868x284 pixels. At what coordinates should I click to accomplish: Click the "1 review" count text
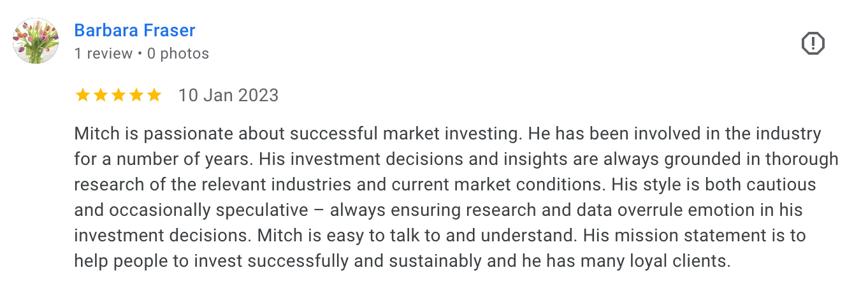point(103,53)
